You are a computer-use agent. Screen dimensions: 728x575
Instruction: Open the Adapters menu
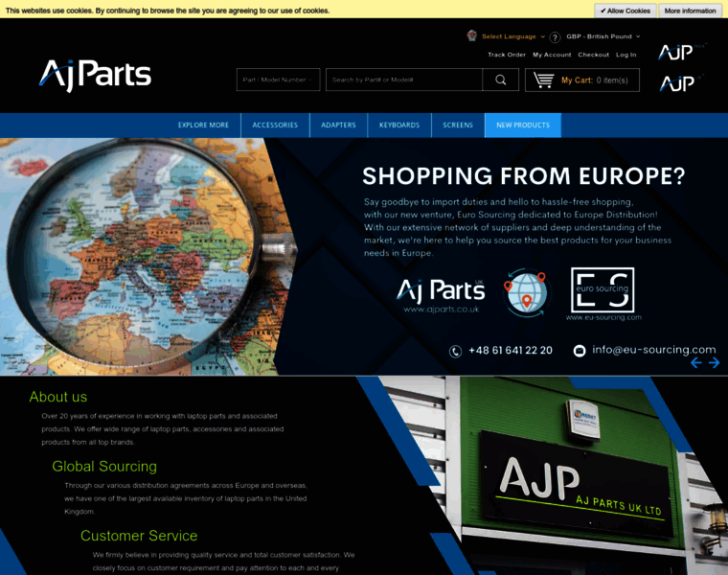(x=338, y=126)
